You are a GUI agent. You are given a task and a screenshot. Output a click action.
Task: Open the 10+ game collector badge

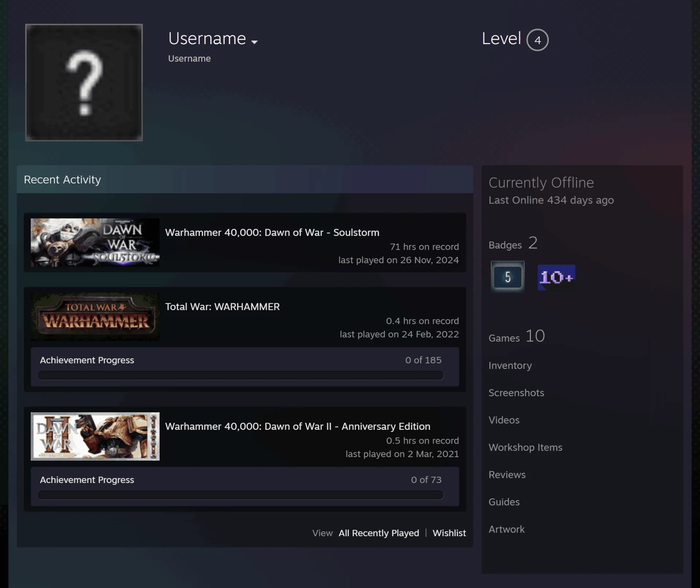[556, 277]
